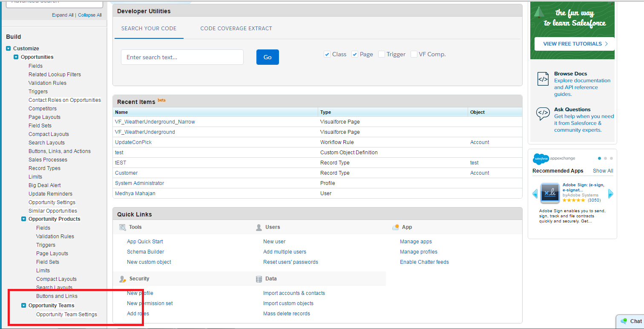Switch to Code Coverage Extract tab

(236, 29)
